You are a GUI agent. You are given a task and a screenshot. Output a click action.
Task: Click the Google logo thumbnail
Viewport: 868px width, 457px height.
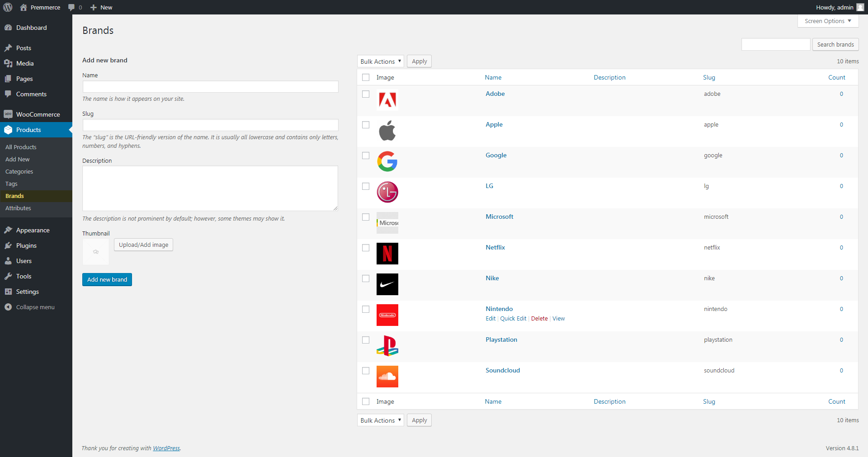(x=387, y=161)
